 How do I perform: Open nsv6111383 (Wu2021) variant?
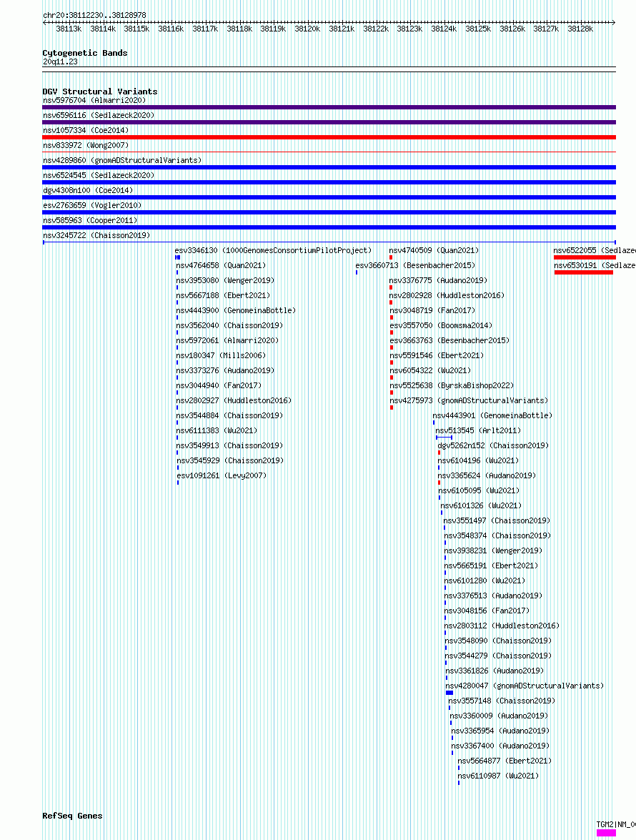[x=217, y=430]
